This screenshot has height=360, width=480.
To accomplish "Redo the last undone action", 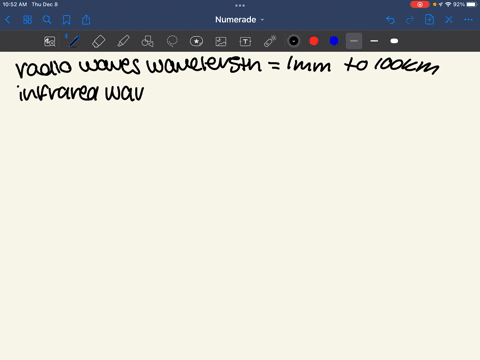I will pos(410,20).
